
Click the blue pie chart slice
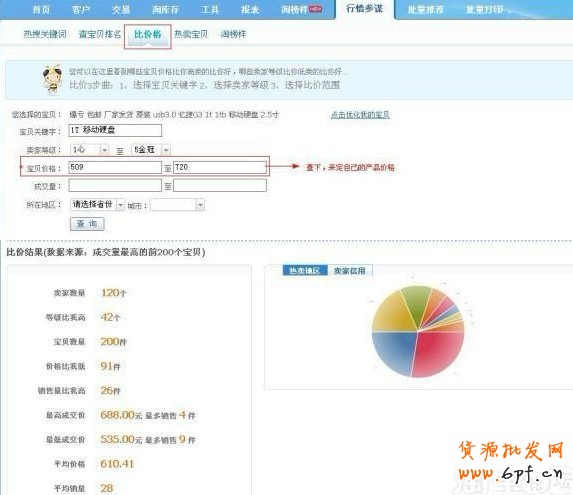click(394, 351)
